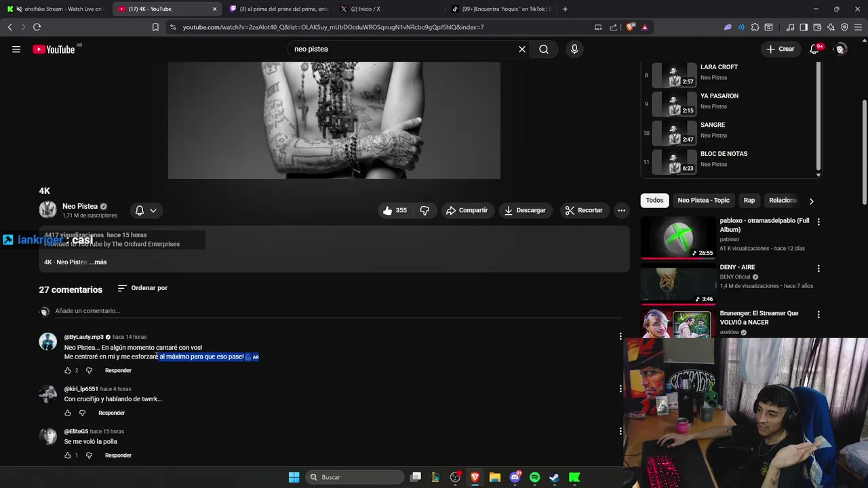Dislike the @EliteG5 comment

[89, 455]
